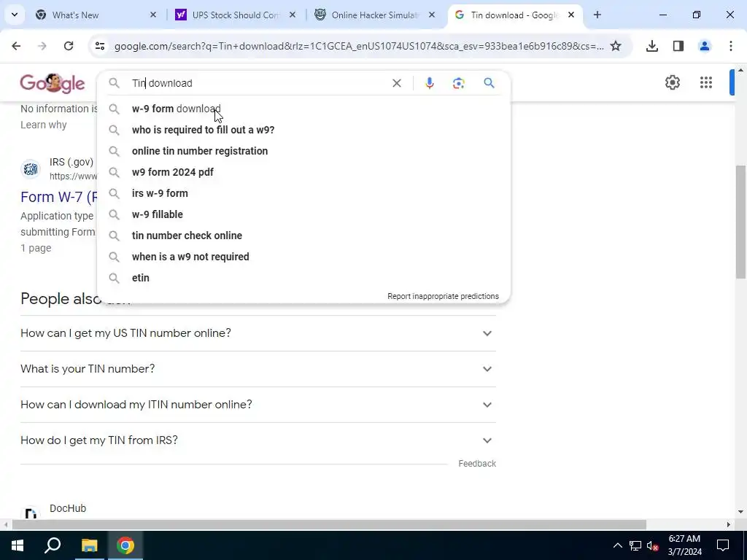Open File Explorer from the taskbar
The width and height of the screenshot is (747, 560).
coord(89,545)
